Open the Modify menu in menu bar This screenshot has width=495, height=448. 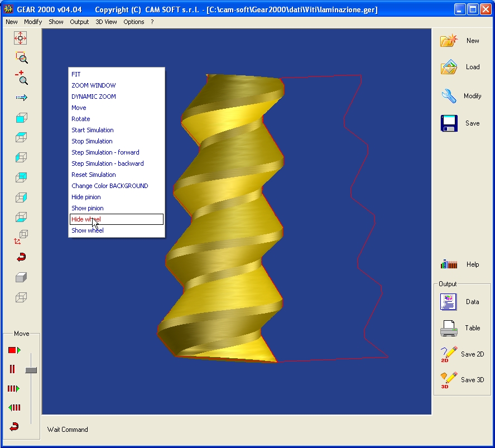pos(33,22)
